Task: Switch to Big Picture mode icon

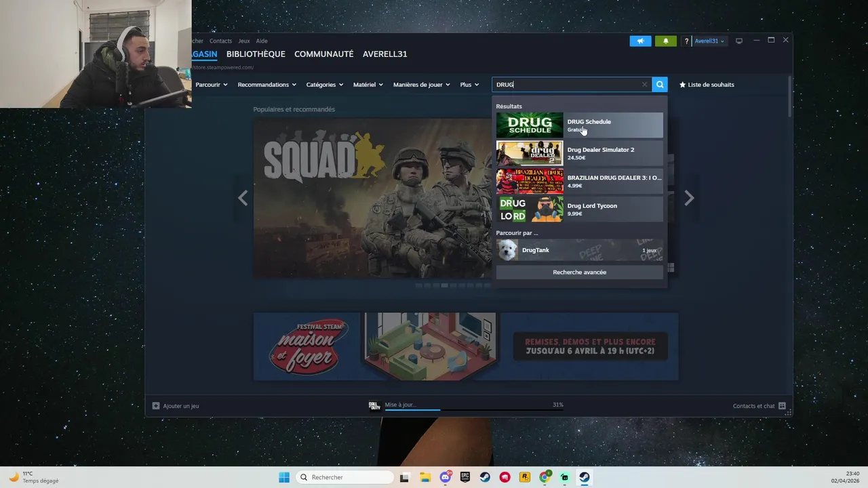Action: [x=739, y=41]
